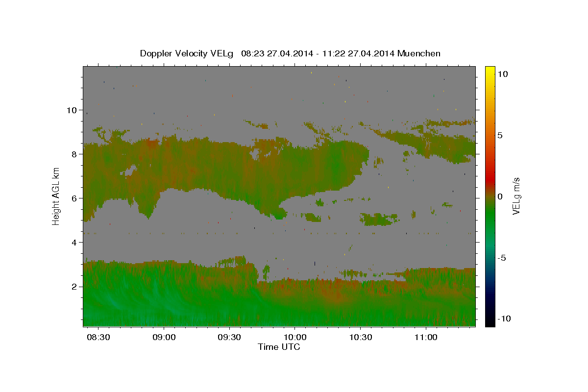The image size is (588, 392).
Task: Click the 'Height AGL km' axis label
Action: click(56, 196)
